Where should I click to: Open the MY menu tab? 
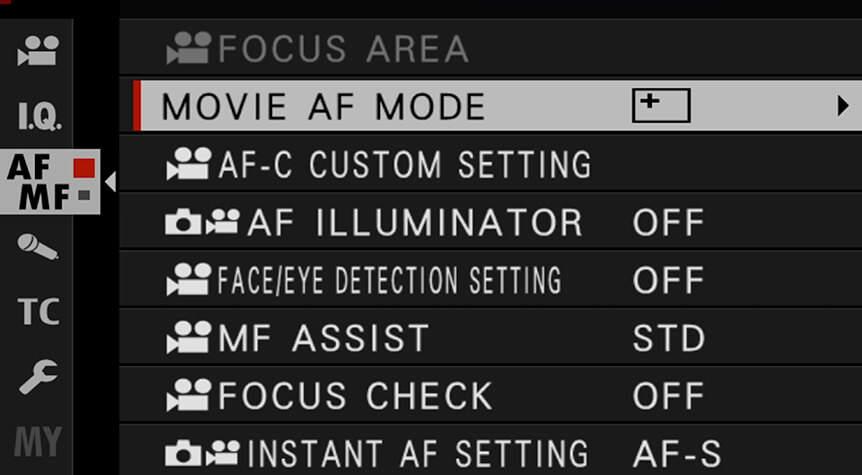pos(38,441)
